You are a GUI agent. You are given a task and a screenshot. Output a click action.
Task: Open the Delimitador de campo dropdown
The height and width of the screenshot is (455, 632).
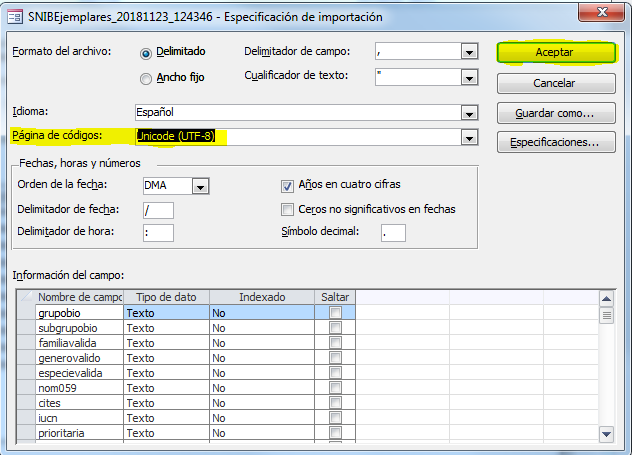(x=468, y=52)
